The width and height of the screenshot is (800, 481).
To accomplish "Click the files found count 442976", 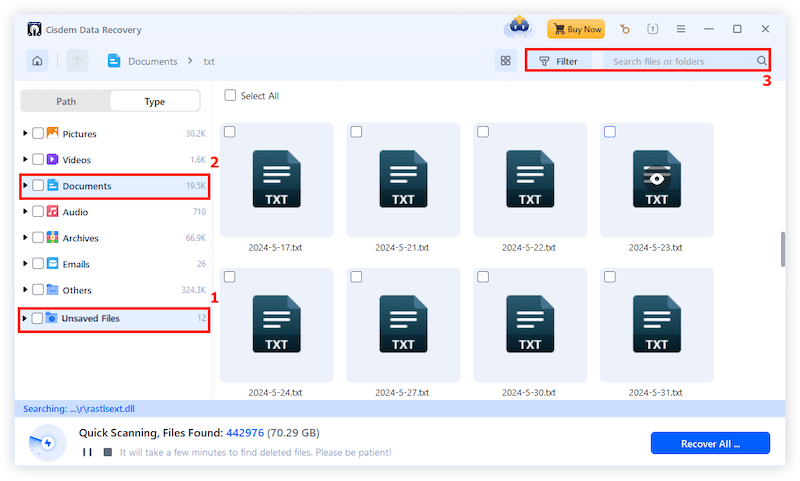I will click(x=245, y=433).
